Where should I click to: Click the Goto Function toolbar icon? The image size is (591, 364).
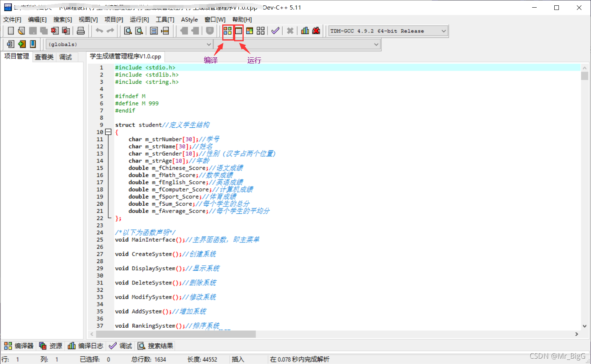[154, 31]
